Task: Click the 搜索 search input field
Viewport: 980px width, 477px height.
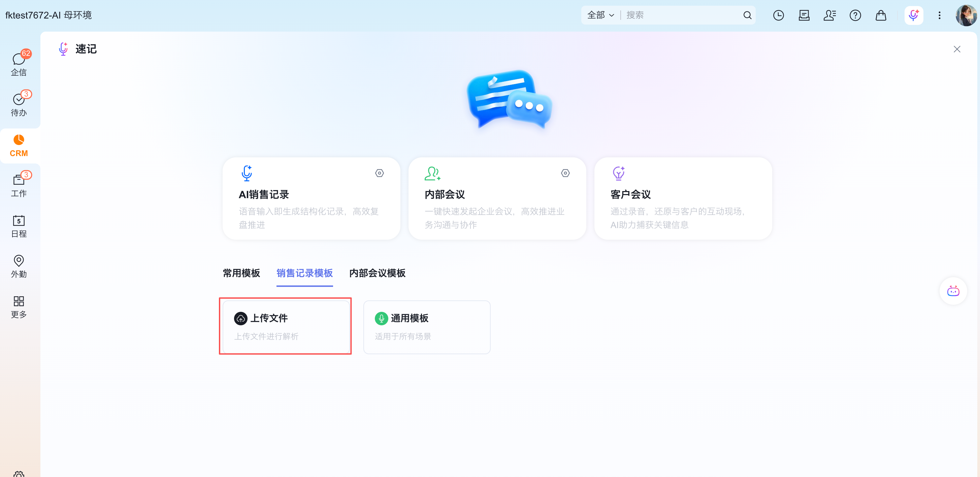Action: coord(681,15)
